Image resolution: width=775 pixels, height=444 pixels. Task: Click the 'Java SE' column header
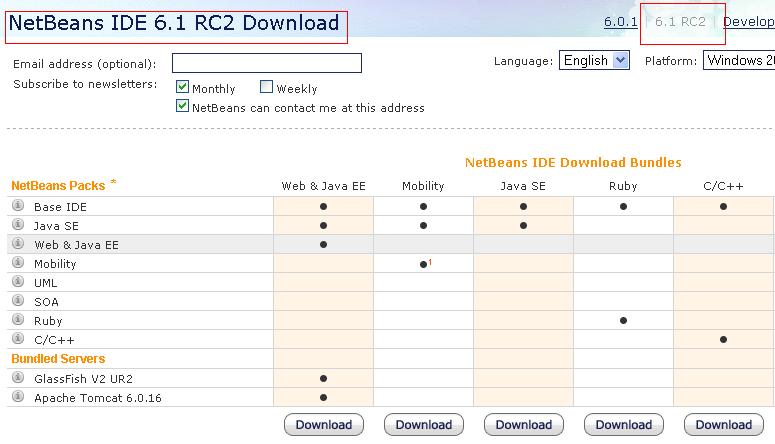523,186
